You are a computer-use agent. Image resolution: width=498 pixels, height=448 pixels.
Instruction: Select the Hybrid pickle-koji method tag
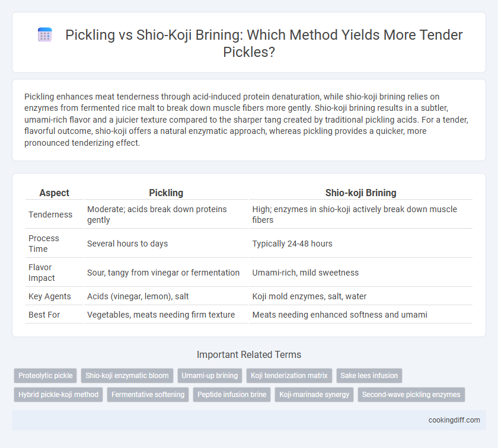[x=59, y=395]
